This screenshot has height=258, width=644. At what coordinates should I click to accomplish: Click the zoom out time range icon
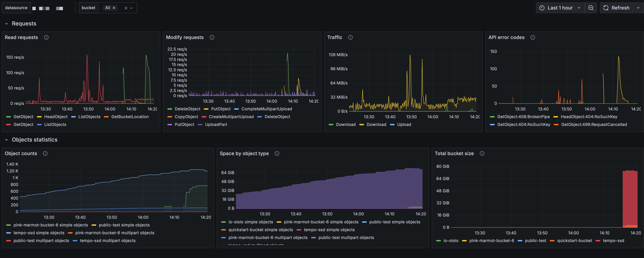pos(591,8)
